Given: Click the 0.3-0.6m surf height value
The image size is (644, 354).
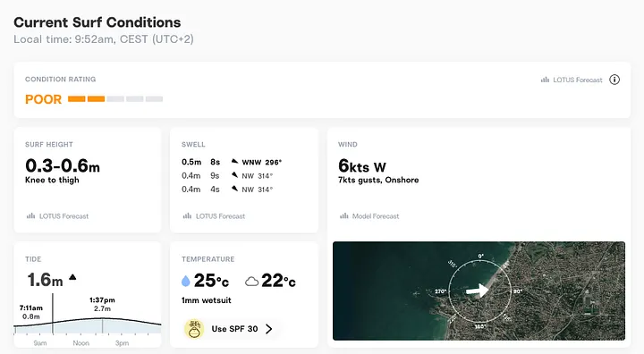Looking at the screenshot, I should pyautogui.click(x=63, y=166).
